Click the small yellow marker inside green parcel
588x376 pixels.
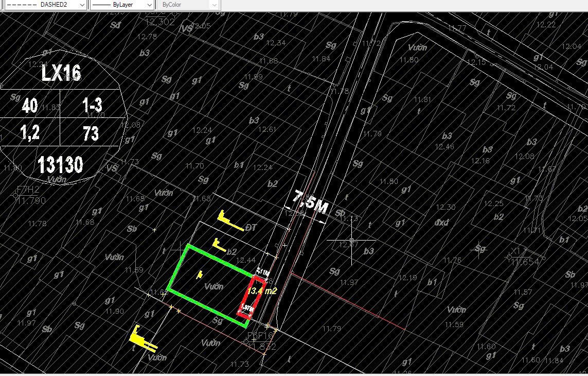point(199,275)
